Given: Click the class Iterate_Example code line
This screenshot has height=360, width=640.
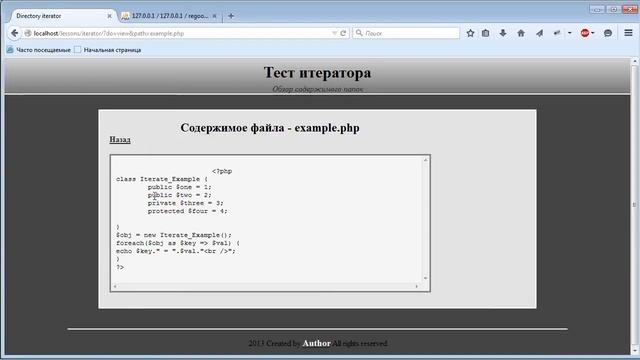Looking at the screenshot, I should click(162, 179).
